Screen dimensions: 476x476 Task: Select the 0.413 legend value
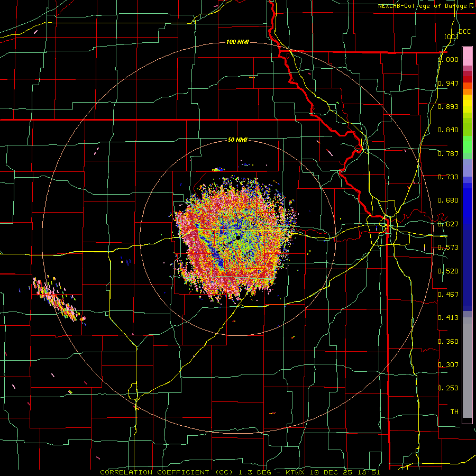tap(448, 318)
